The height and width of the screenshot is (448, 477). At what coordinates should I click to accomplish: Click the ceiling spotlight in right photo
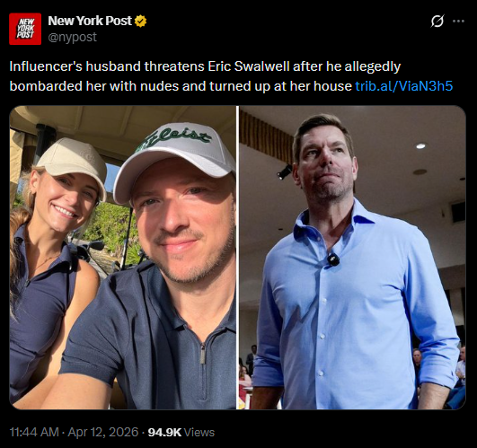(420, 146)
